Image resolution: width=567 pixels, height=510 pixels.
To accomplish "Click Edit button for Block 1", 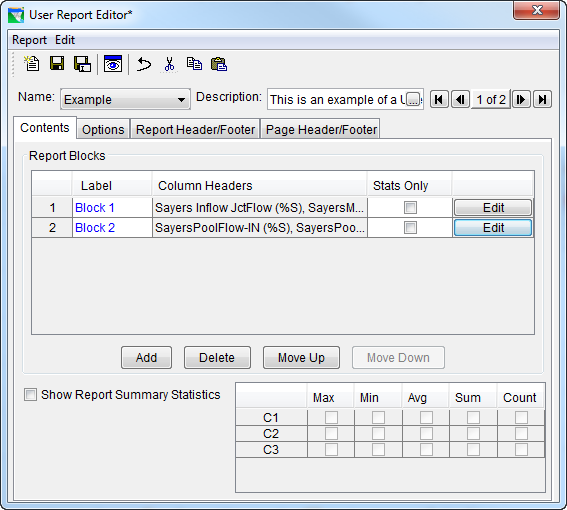I will [x=493, y=208].
